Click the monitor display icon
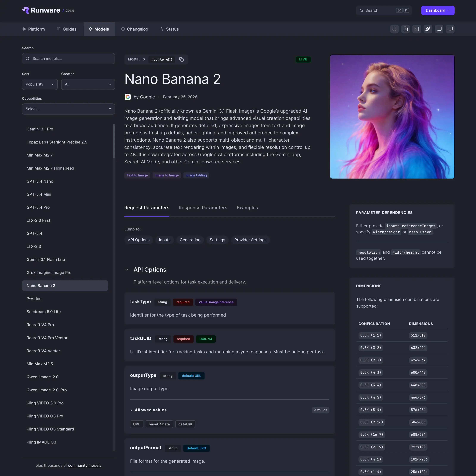 [x=450, y=29]
